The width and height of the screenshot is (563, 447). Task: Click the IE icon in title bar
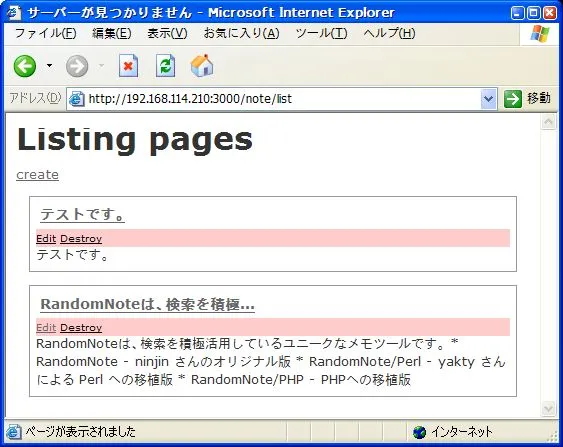click(14, 13)
